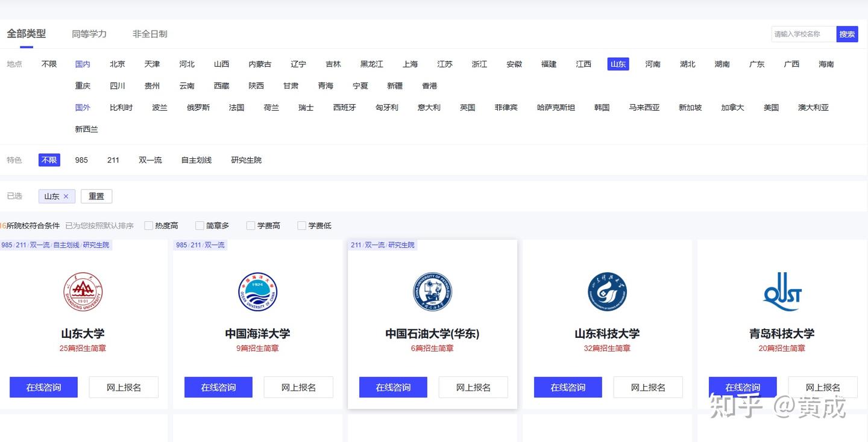Image resolution: width=868 pixels, height=442 pixels.
Task: Remove the 山东 selected filter tag
Action: (66, 196)
